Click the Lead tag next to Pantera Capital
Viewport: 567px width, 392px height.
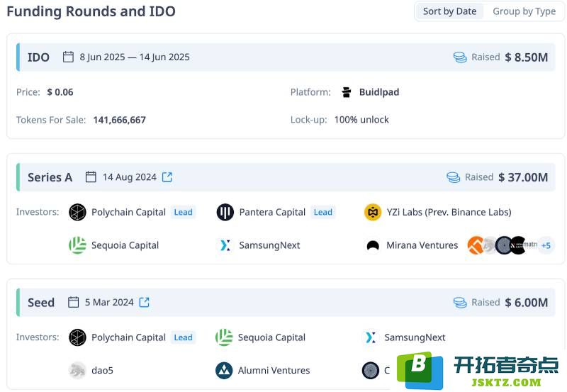coord(322,212)
